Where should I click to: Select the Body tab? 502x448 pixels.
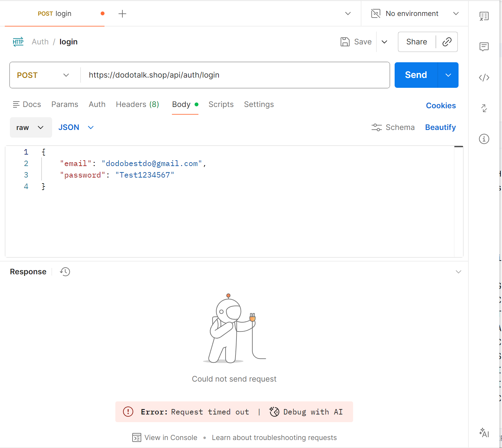185,104
